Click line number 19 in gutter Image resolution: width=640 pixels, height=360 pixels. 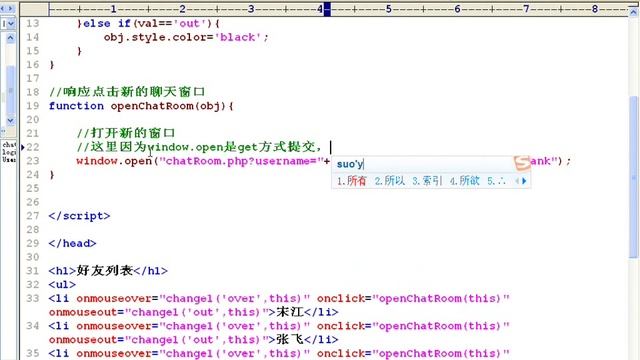33,106
